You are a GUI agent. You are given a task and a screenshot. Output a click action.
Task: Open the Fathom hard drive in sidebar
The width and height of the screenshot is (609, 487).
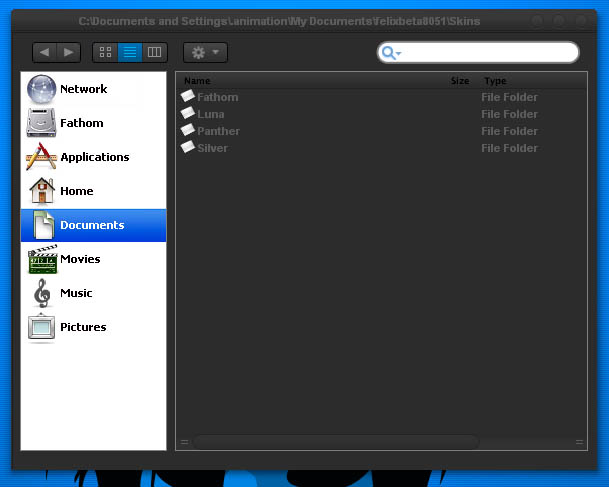[x=42, y=123]
